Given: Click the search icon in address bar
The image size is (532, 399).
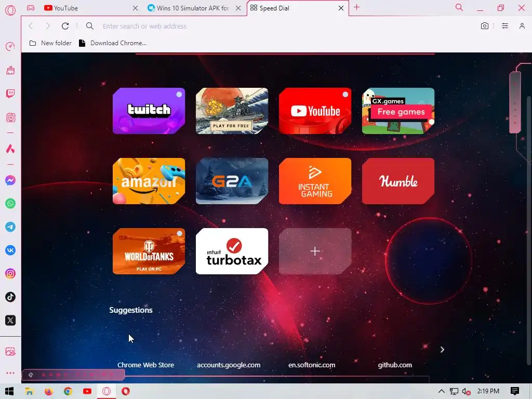Looking at the screenshot, I should 89,26.
